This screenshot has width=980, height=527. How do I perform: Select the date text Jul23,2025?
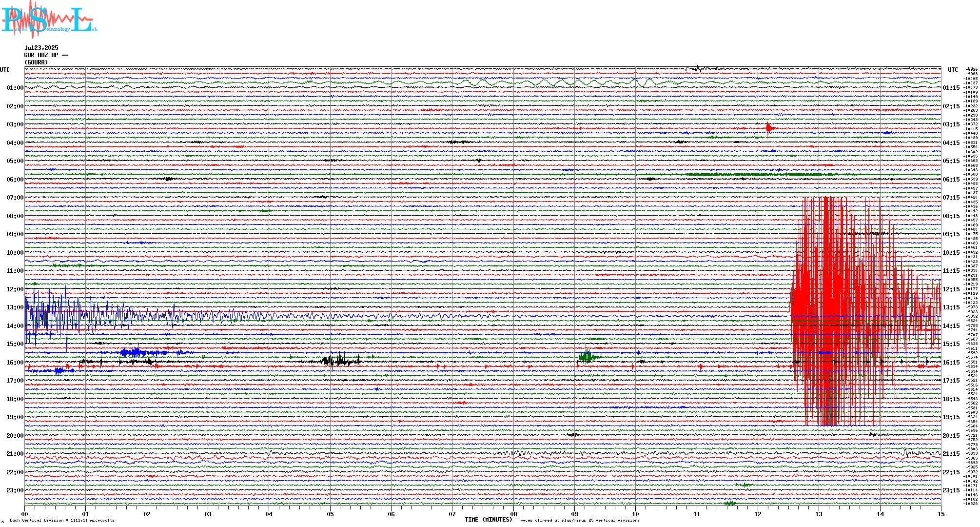click(41, 48)
